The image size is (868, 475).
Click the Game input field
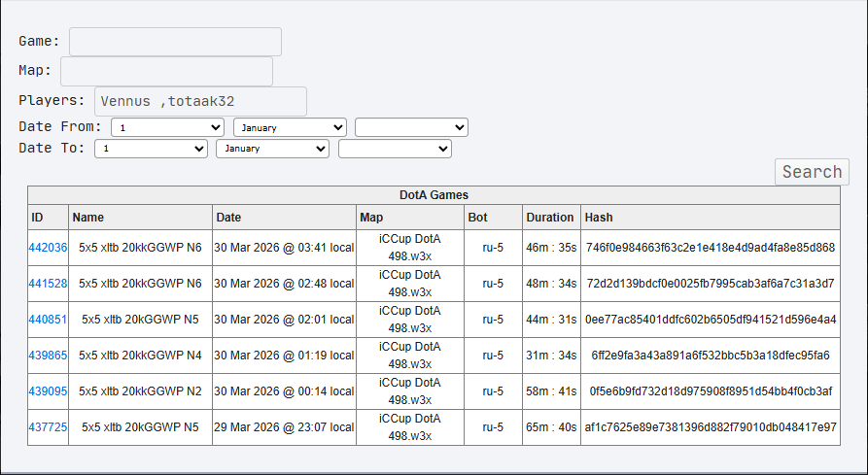click(x=175, y=42)
